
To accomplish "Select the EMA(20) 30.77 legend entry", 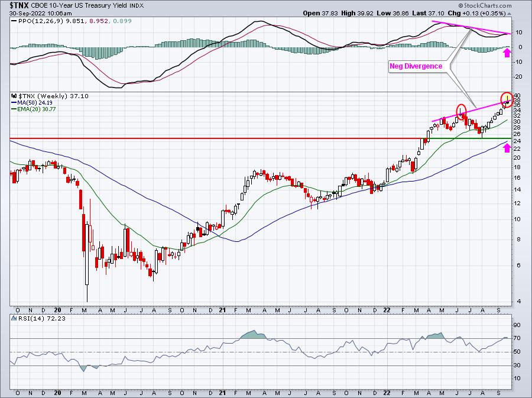I will tap(33, 109).
